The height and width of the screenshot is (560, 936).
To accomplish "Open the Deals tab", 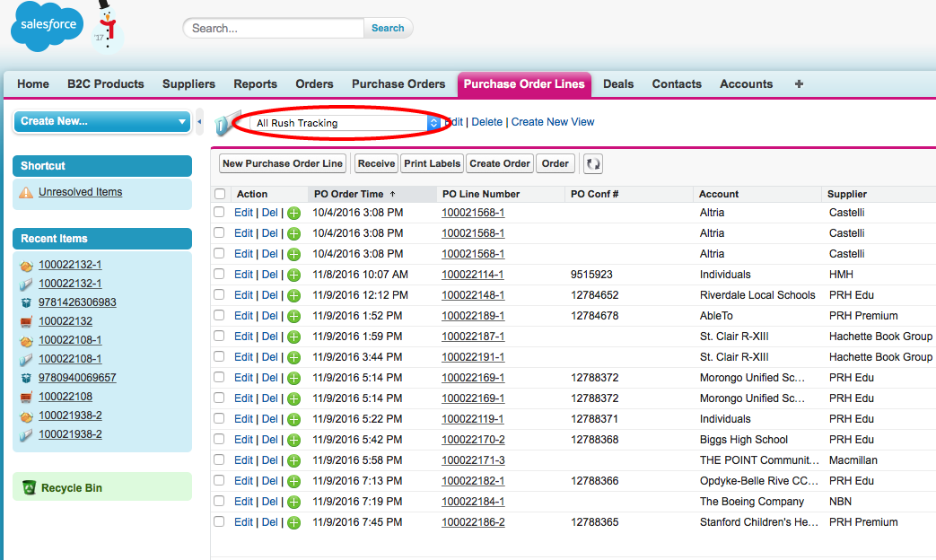I will pos(617,84).
